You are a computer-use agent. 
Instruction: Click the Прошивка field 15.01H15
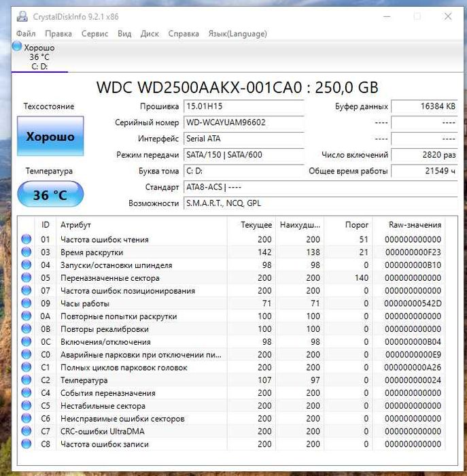(243, 106)
